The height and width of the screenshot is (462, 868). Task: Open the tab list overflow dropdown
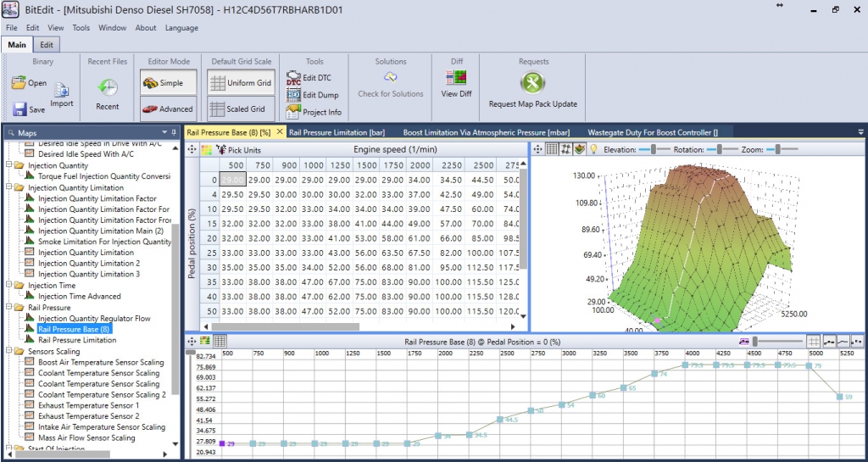click(860, 132)
